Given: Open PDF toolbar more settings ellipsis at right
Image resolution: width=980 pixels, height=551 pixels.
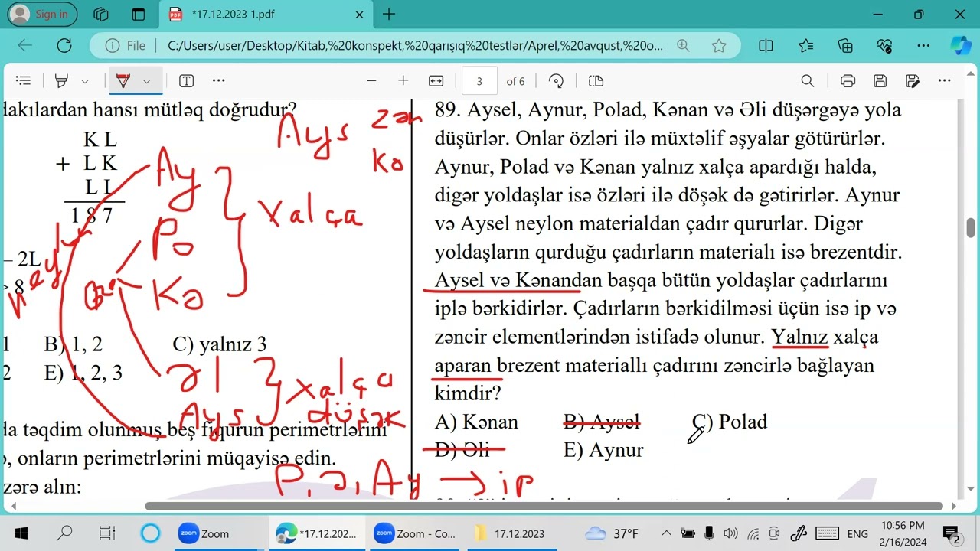Looking at the screenshot, I should [944, 81].
